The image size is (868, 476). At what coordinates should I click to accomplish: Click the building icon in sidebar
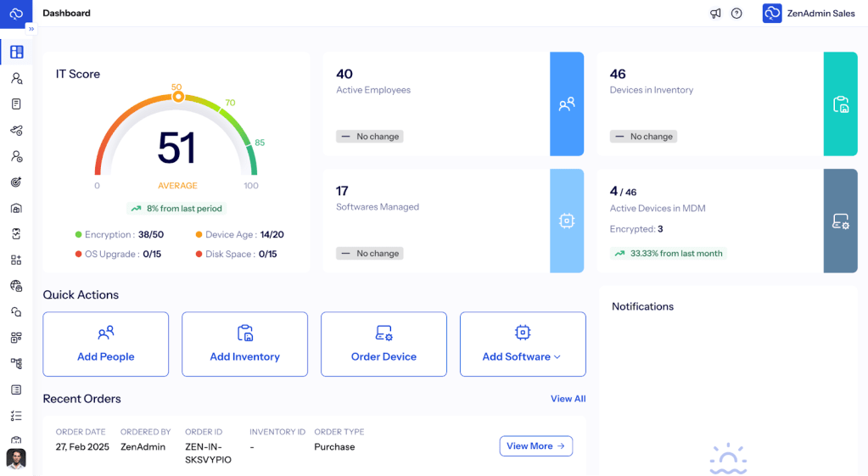coord(16,209)
